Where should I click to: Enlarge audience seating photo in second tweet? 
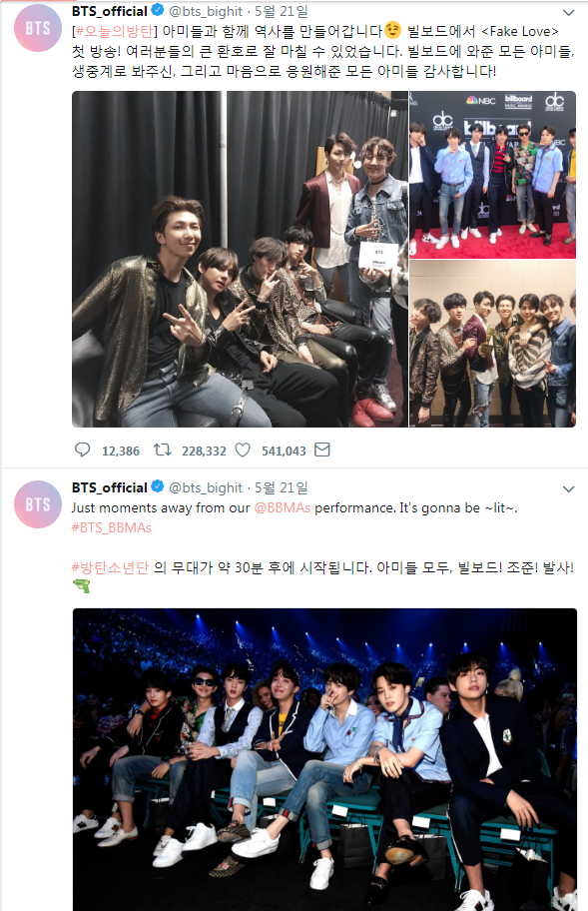[324, 759]
